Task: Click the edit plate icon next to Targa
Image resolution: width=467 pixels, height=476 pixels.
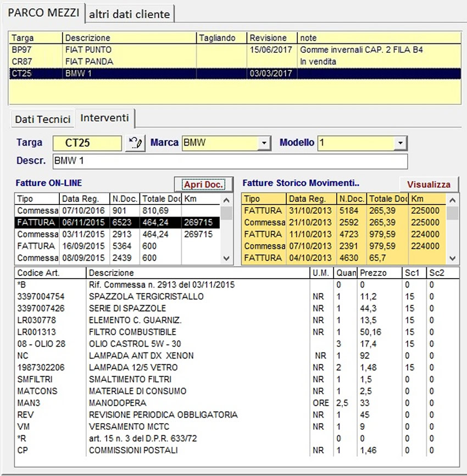Action: (135, 143)
